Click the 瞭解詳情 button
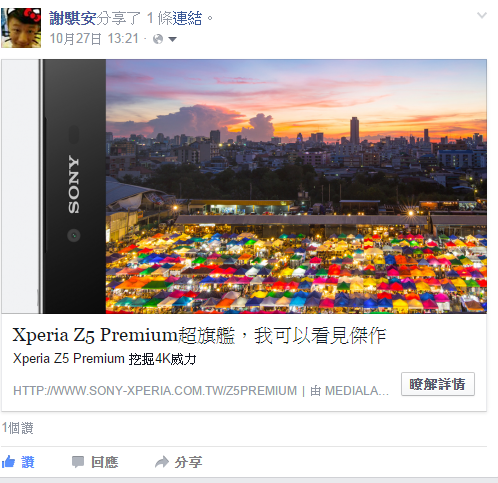Viewport: 498px width, 483px height. click(438, 384)
